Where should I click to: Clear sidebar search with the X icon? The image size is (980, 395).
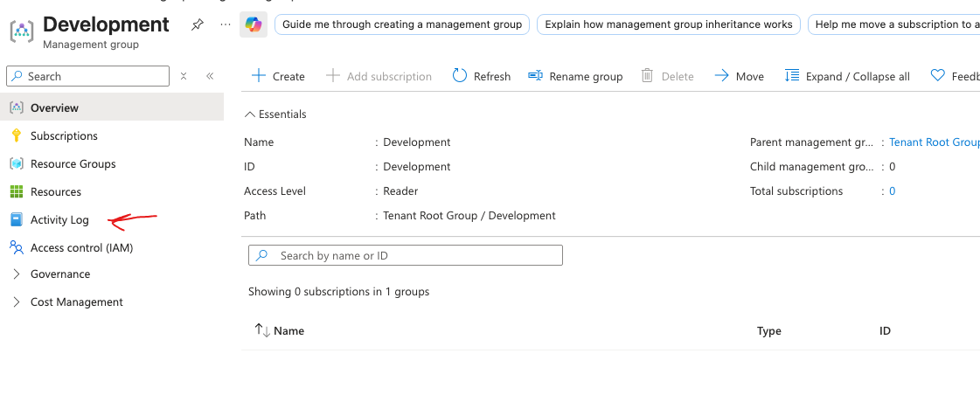[x=184, y=76]
